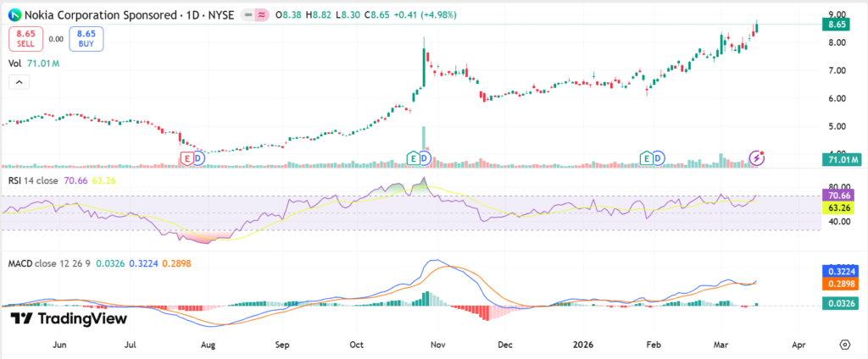The width and height of the screenshot is (868, 359).
Task: Click the earnings 'E' marker near February
Action: tap(646, 158)
